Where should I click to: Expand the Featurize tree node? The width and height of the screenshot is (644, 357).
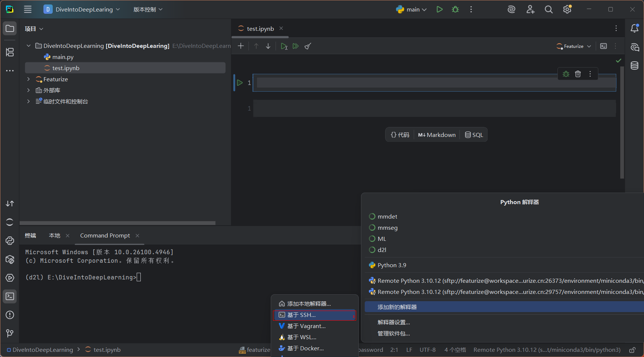29,79
